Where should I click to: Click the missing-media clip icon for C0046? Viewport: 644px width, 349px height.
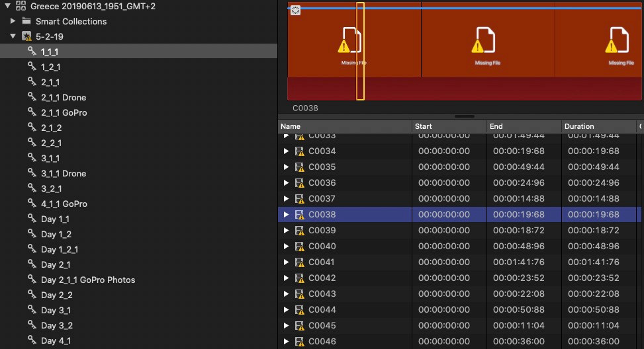(300, 342)
